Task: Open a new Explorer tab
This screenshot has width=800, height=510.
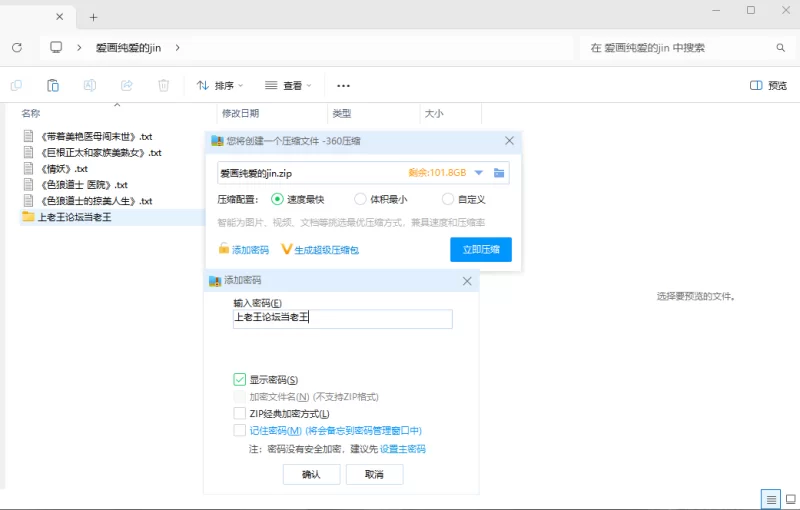Action: (93, 17)
